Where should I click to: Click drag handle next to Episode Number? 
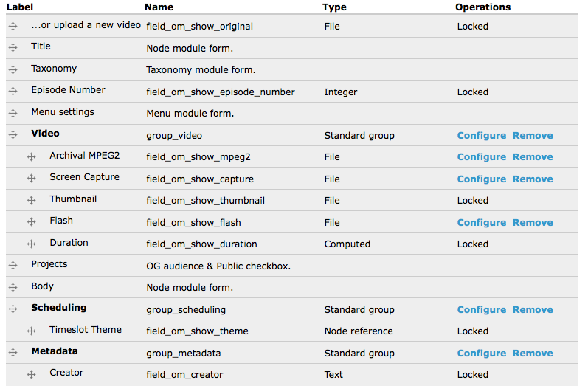tap(13, 91)
